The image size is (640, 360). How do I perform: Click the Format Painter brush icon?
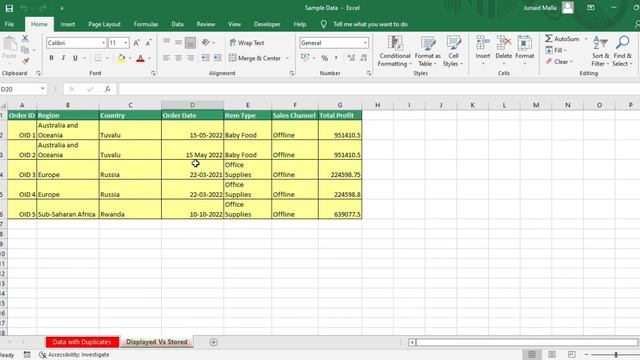25,61
